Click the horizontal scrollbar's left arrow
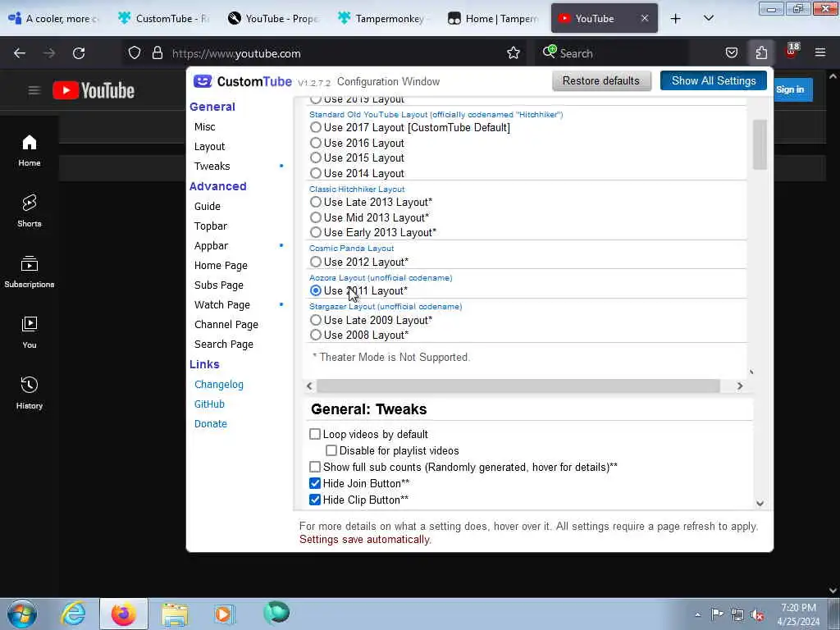840x630 pixels. click(x=309, y=386)
